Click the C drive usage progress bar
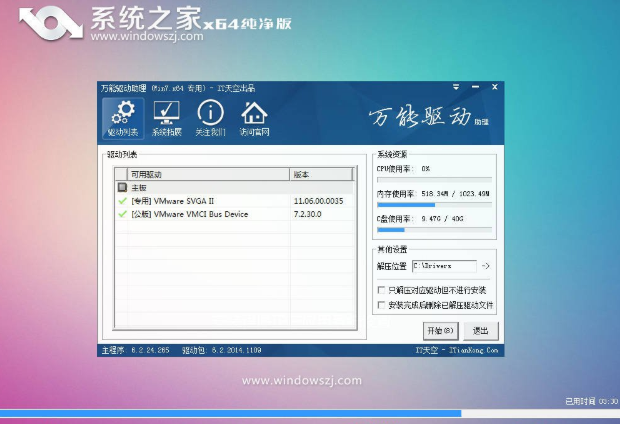Viewport: 620px width, 424px height. tap(434, 230)
